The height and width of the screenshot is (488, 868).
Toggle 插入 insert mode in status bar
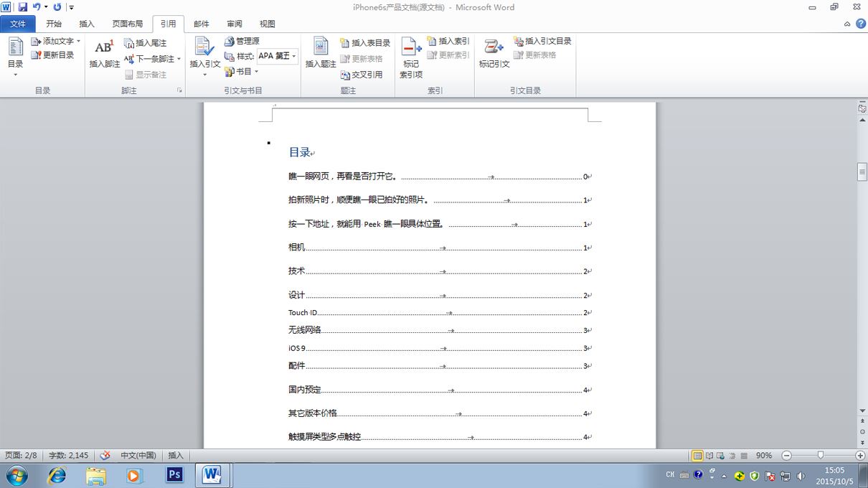coord(176,456)
